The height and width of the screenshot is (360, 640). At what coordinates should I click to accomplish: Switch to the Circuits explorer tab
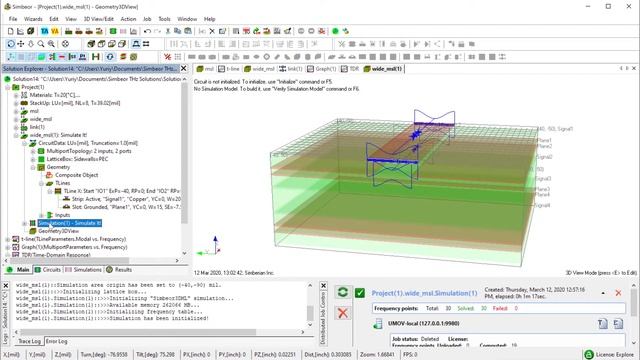48,269
